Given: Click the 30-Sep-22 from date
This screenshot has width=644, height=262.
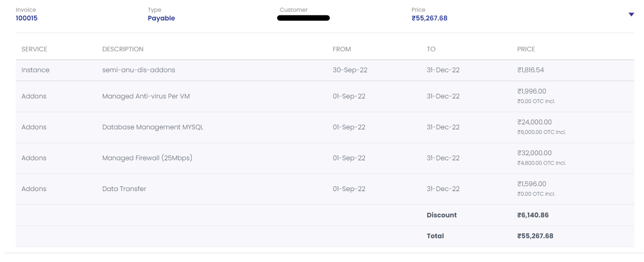Looking at the screenshot, I should click(x=350, y=70).
